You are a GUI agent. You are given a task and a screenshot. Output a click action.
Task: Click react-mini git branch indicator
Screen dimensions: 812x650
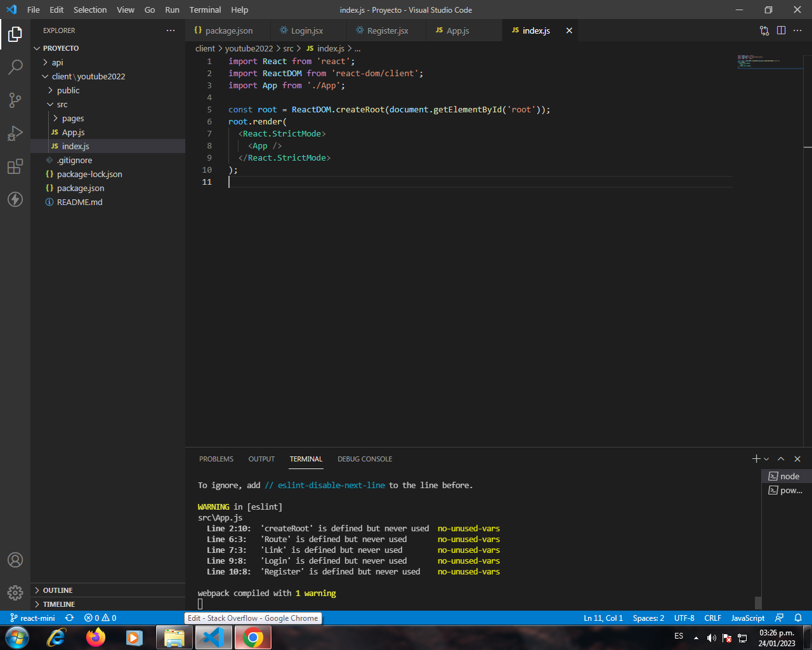click(x=33, y=618)
